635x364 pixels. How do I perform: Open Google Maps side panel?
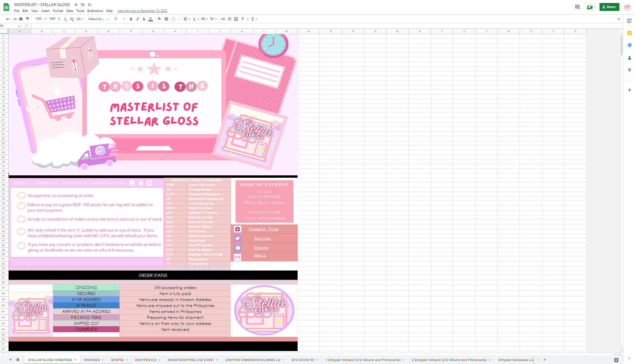(629, 70)
